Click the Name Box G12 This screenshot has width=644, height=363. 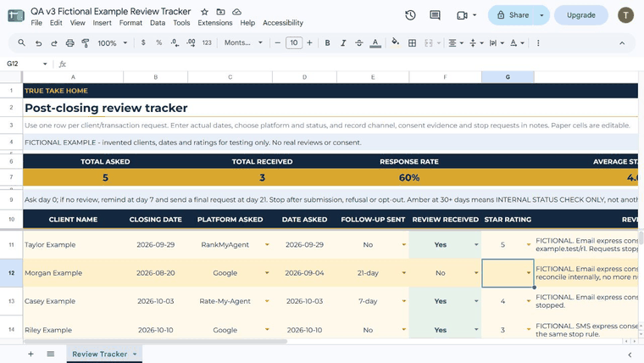click(27, 64)
